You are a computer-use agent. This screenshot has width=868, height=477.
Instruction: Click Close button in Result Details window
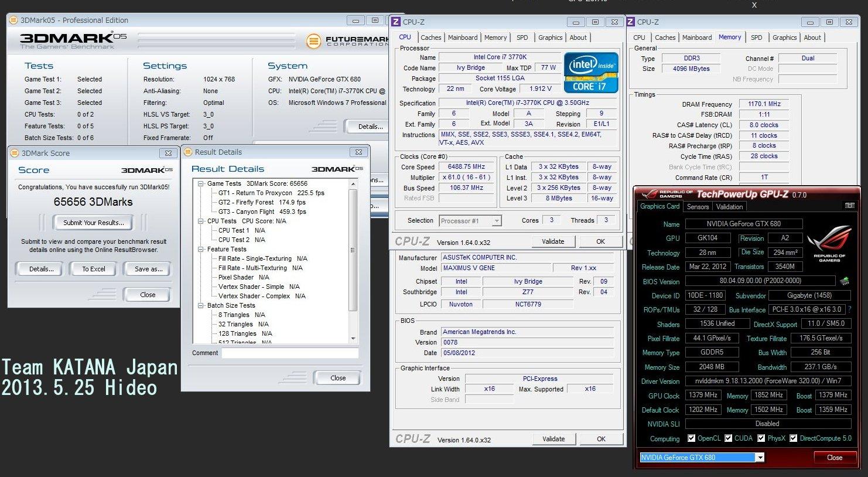338,378
